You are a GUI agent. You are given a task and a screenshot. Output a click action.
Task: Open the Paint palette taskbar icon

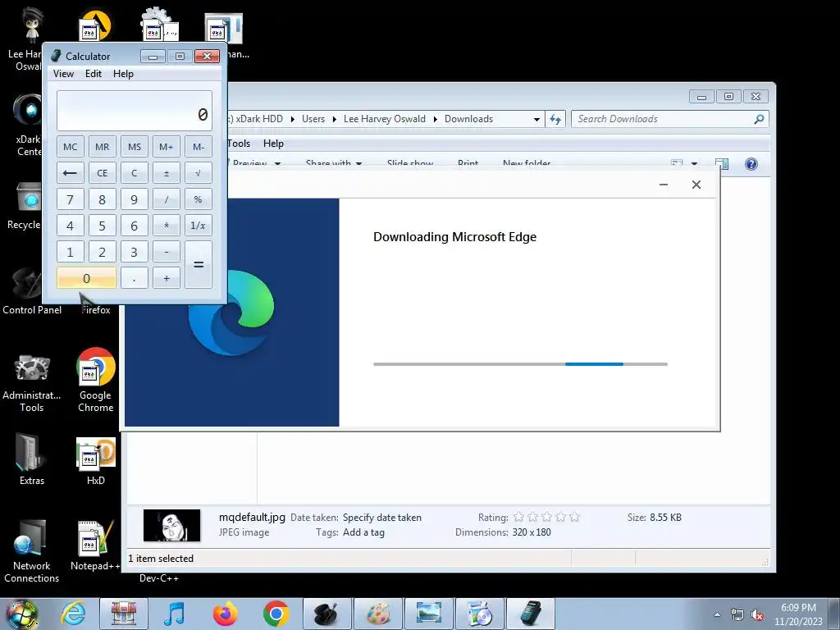click(378, 614)
